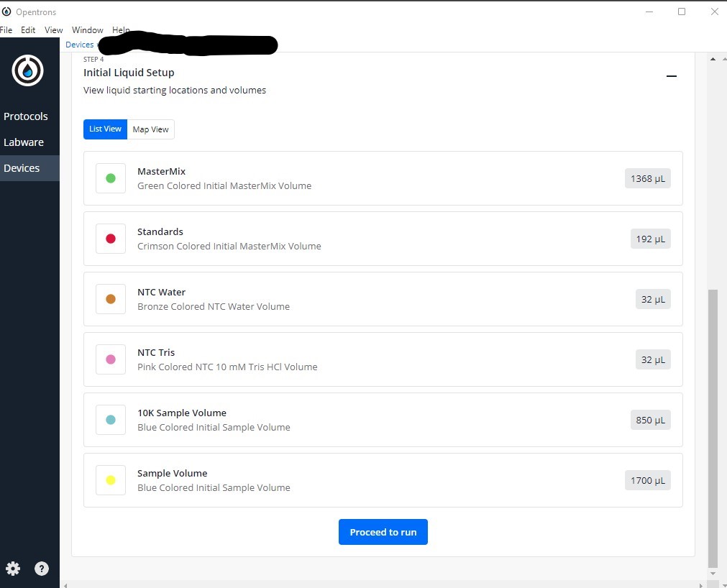The image size is (727, 588).
Task: Select the NTC Water liquid name
Action: click(161, 293)
